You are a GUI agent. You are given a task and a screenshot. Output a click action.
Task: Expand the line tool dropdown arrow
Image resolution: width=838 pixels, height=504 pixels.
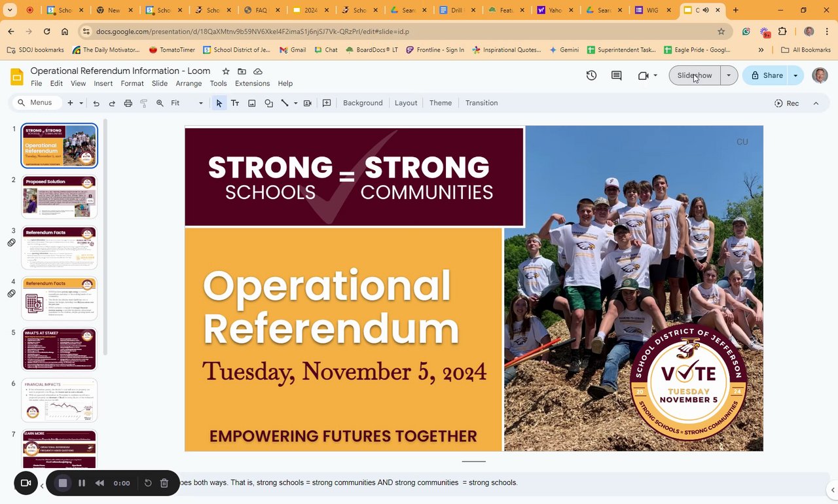coord(295,103)
